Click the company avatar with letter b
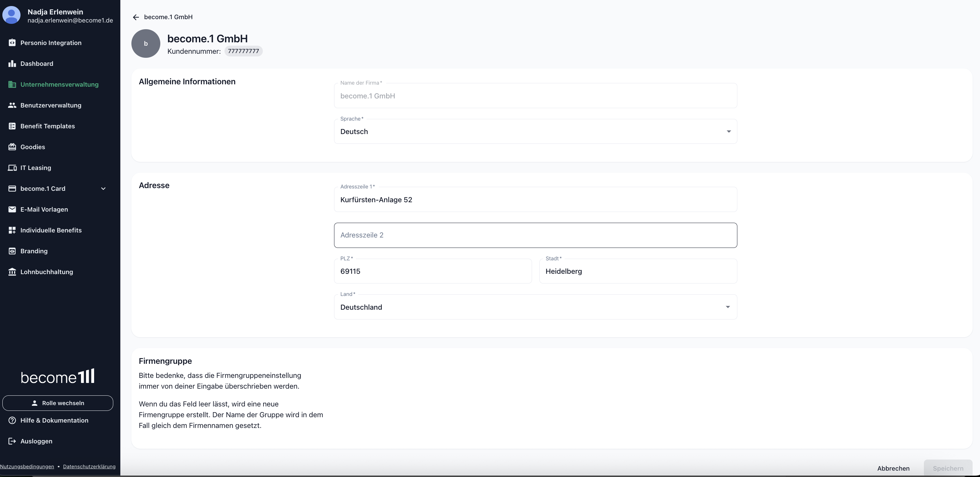The image size is (980, 477). click(x=146, y=43)
